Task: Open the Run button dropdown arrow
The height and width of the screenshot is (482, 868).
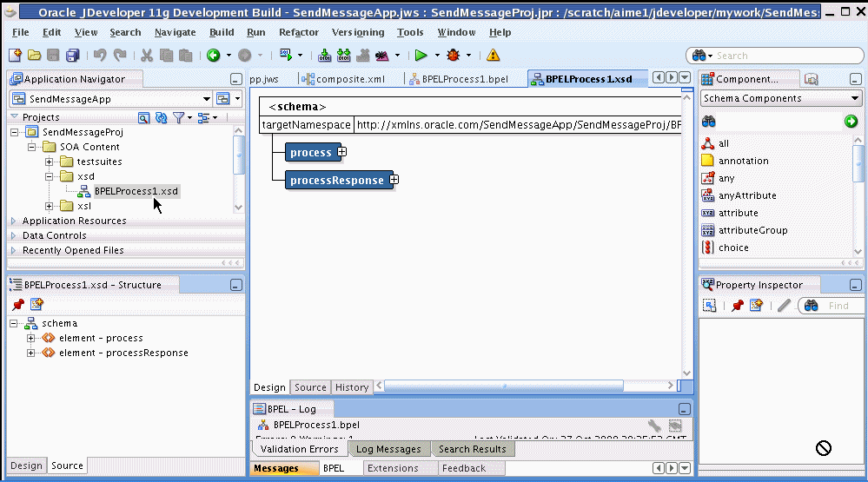Action: (437, 56)
